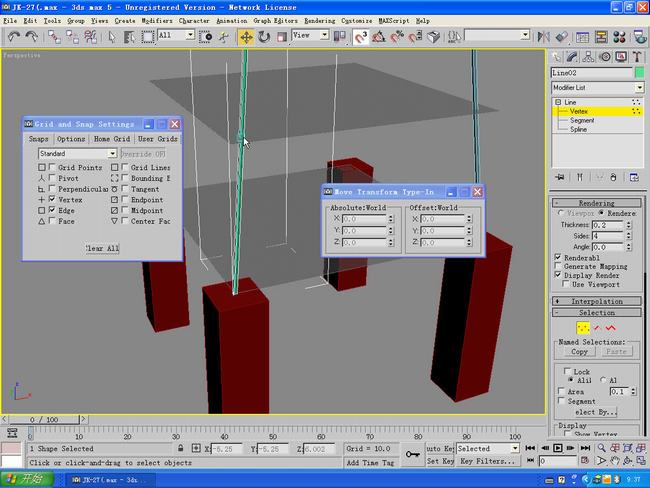Screen dimensions: 650x488
Task: Open the View reference coordinate dropdown
Action: pos(310,36)
